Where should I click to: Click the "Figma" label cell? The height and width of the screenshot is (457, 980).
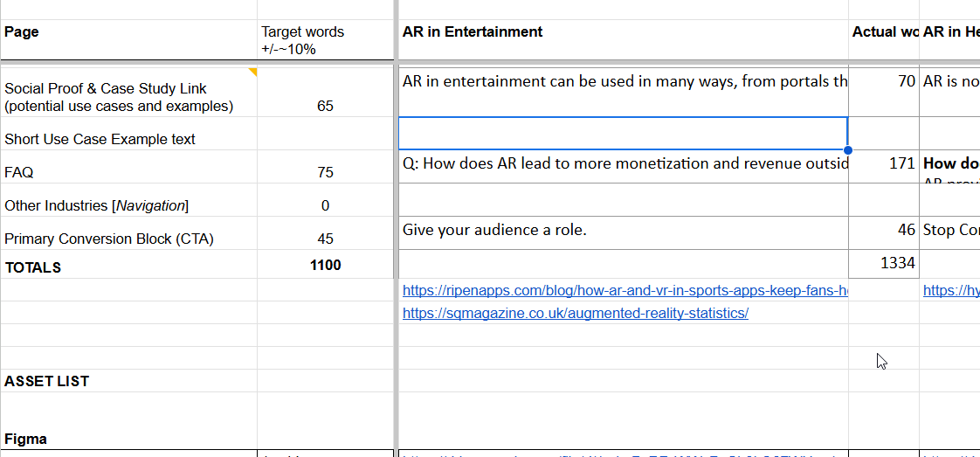[129, 439]
